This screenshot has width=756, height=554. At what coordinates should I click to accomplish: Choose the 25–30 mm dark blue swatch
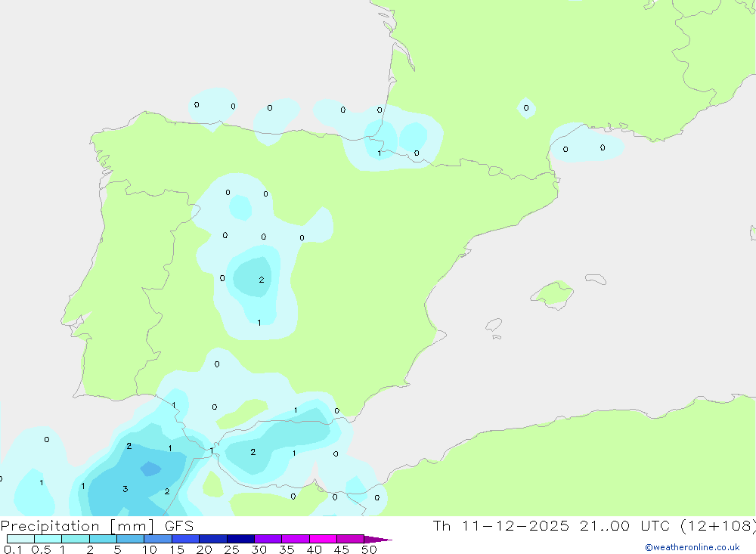point(240,539)
